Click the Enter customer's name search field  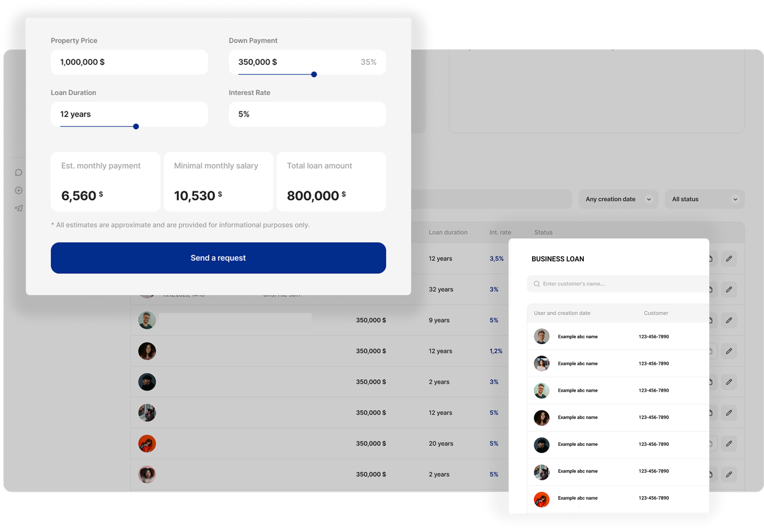tap(618, 284)
